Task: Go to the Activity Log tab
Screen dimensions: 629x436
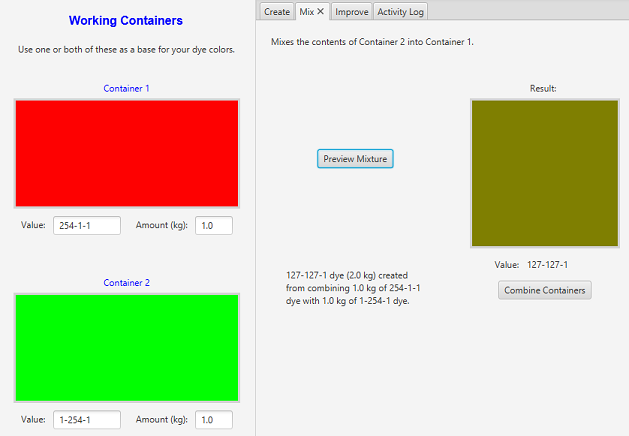Action: (x=401, y=12)
